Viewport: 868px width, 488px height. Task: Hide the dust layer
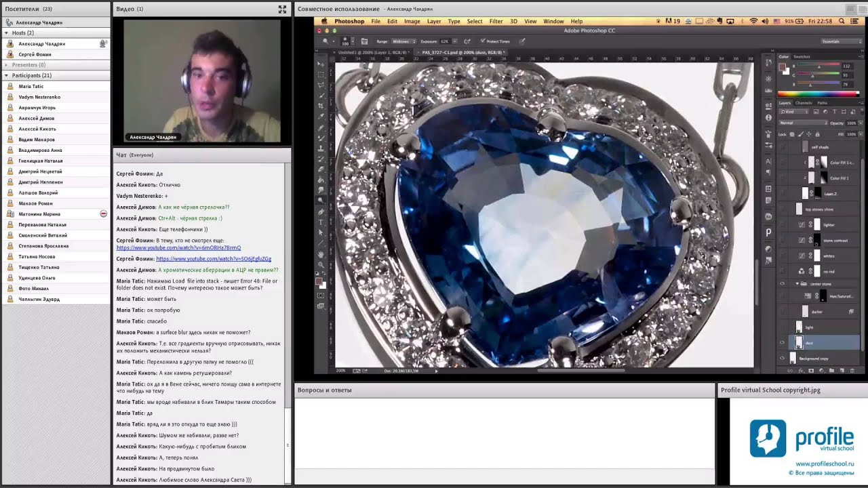pyautogui.click(x=782, y=342)
